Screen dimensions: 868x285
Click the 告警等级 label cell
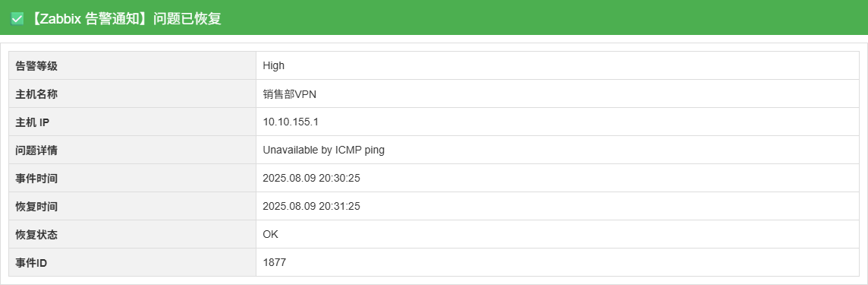tap(132, 66)
